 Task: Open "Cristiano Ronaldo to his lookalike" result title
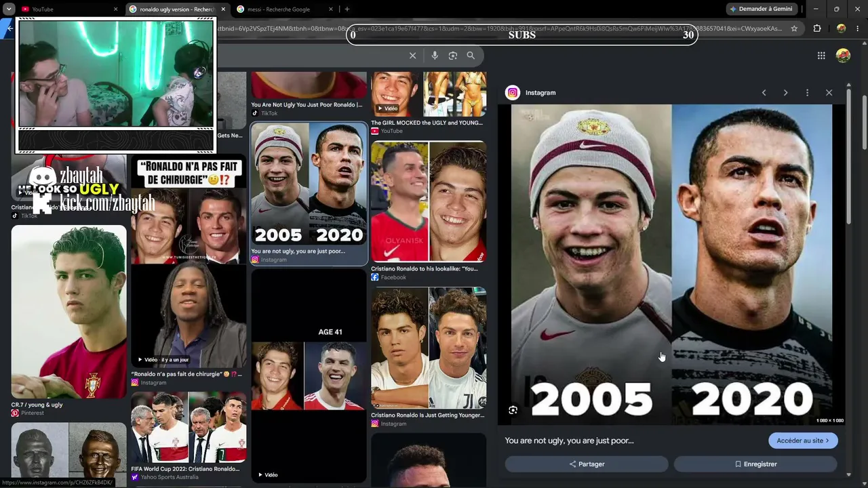[x=425, y=268]
